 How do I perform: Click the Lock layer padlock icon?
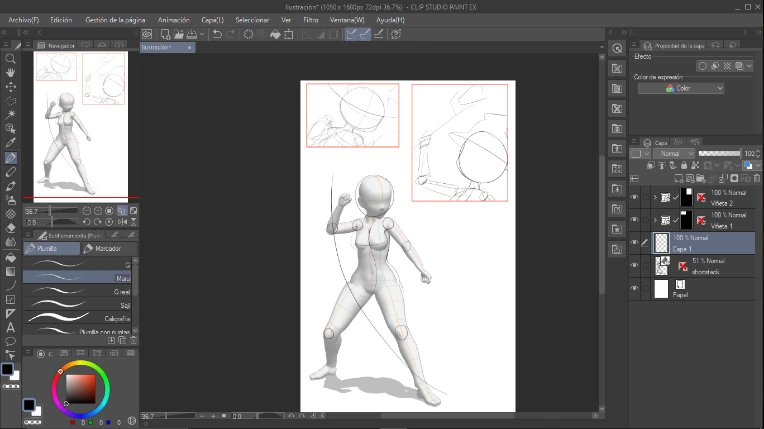(684, 166)
